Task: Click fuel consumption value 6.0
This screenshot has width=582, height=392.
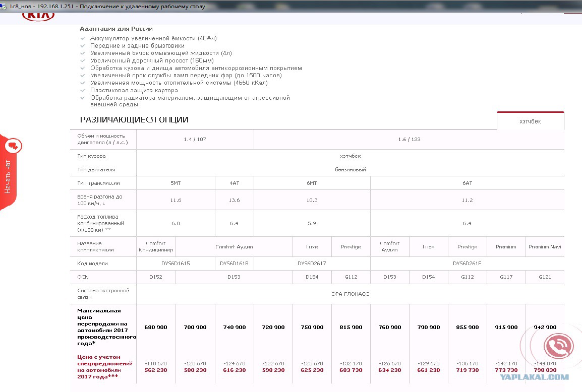Action: click(176, 224)
